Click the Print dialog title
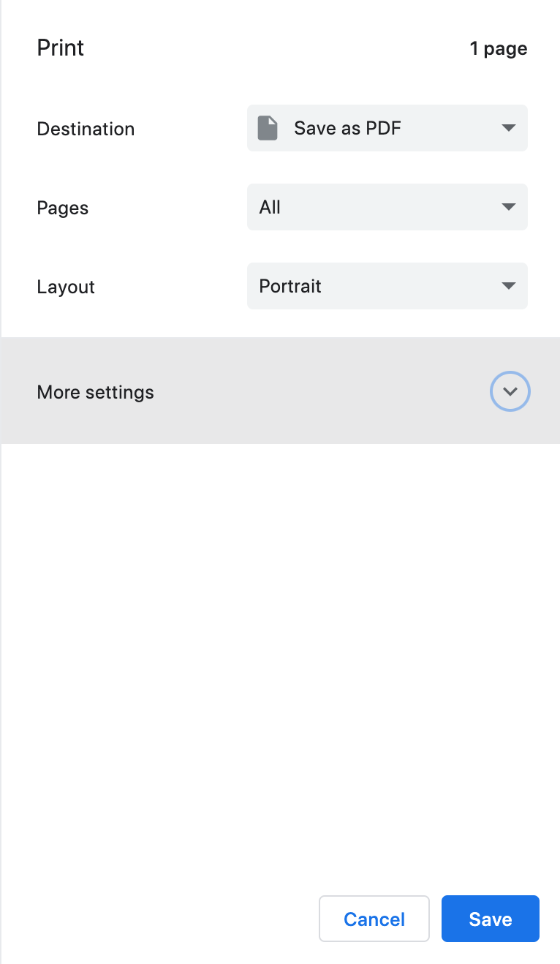Screen dimensions: 560x964 coord(60,48)
